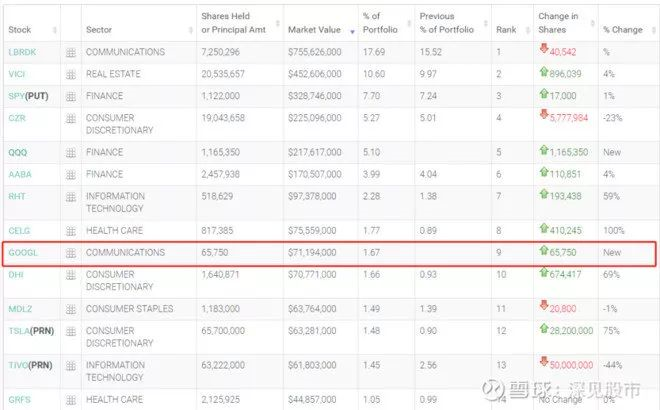The height and width of the screenshot is (410, 660).
Task: Open the grid icon in the GOOGL row
Action: pyautogui.click(x=71, y=253)
